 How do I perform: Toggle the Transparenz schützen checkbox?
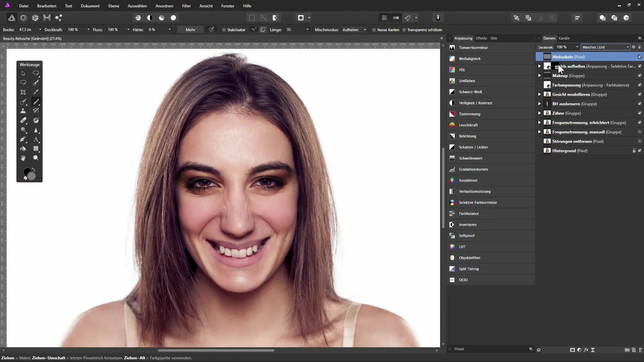point(404,30)
